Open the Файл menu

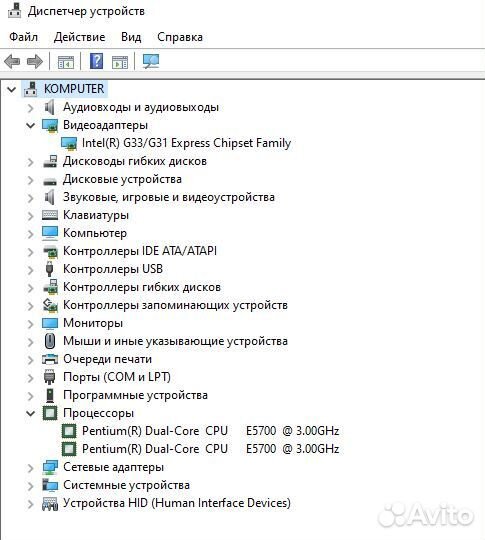click(23, 37)
